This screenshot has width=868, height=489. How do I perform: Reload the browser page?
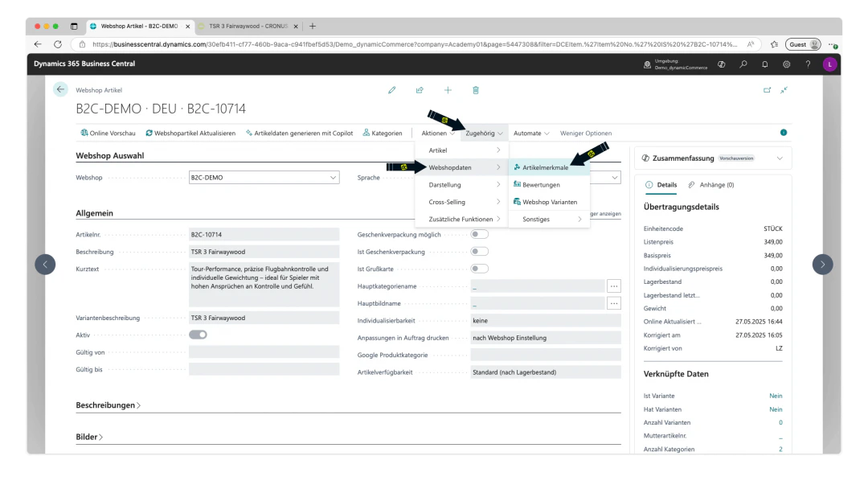pos(58,44)
